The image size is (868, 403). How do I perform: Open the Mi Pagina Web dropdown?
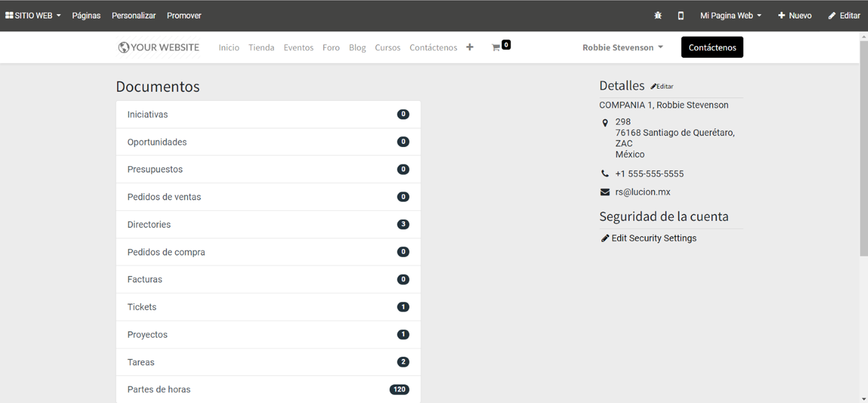730,15
